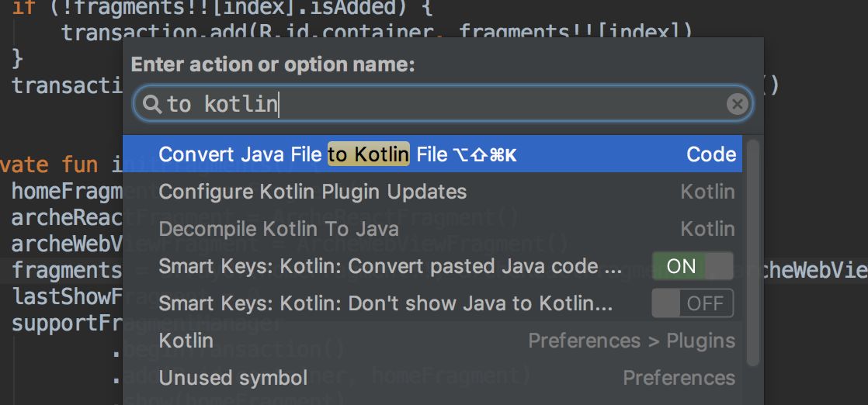
Task: Click the "fragments" assignment line in editor
Action: coord(67,271)
